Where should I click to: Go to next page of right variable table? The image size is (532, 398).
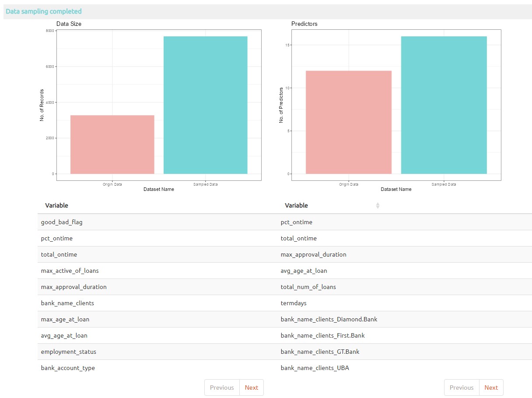tap(491, 387)
